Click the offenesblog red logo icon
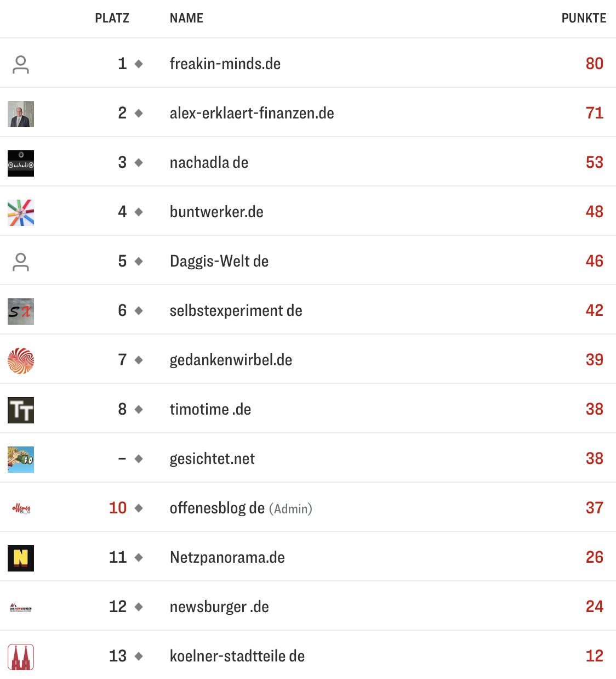 21,509
